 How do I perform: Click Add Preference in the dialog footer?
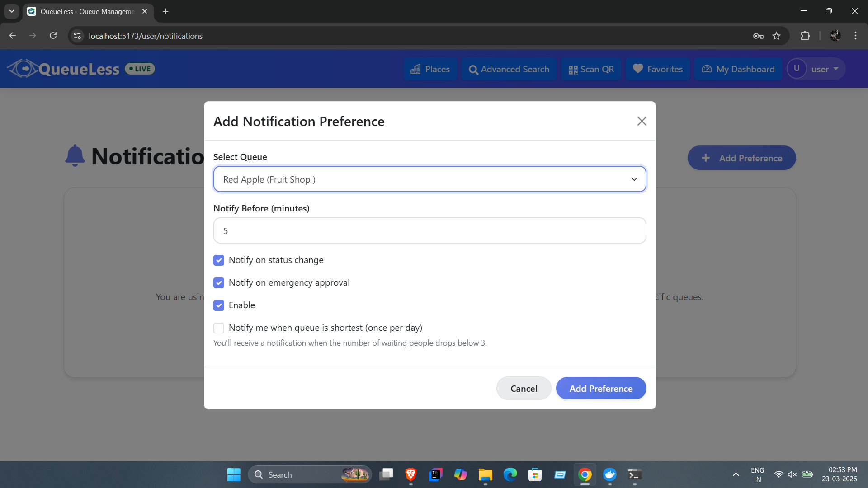pyautogui.click(x=601, y=389)
